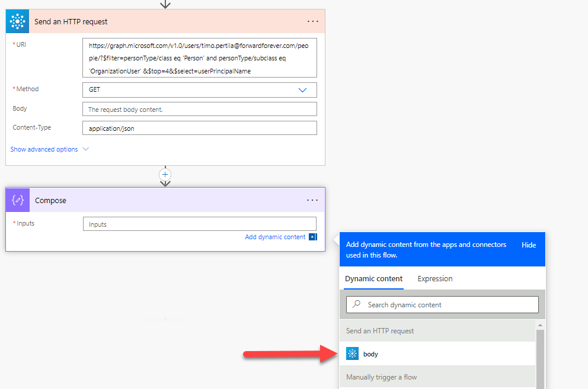Click the blue icon beside Add dynamic content

(x=313, y=237)
